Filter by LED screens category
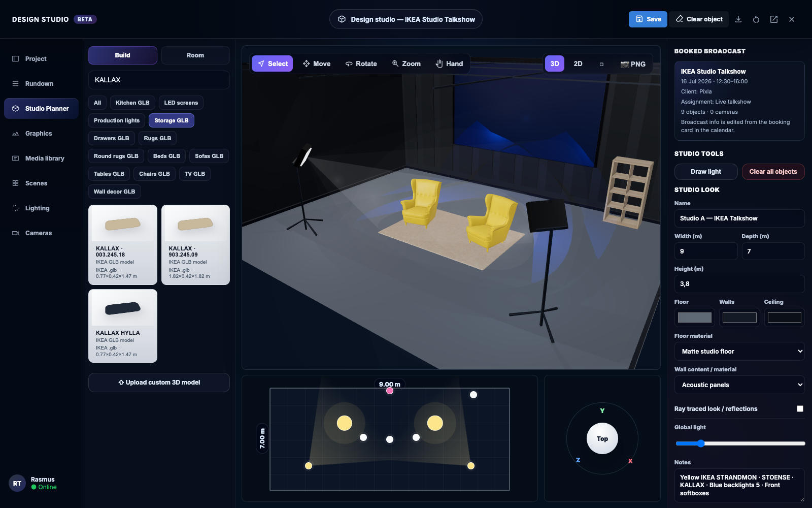This screenshot has height=508, width=812. 181,103
